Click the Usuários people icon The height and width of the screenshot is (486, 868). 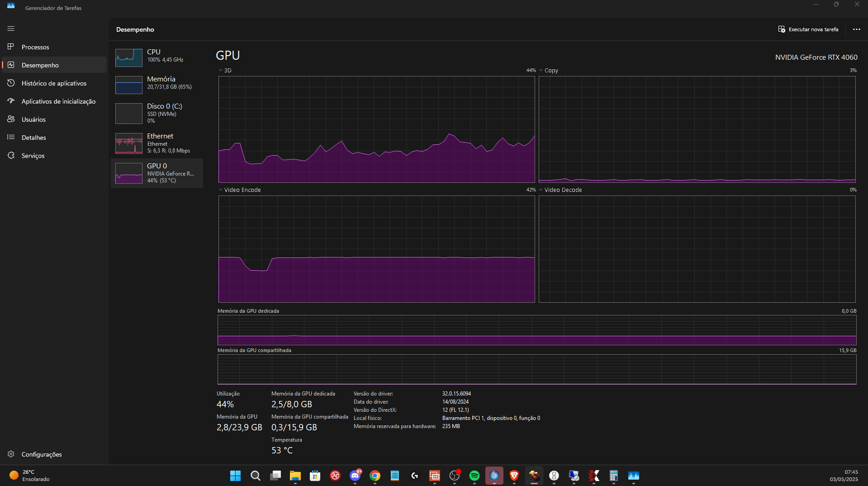[x=11, y=119]
